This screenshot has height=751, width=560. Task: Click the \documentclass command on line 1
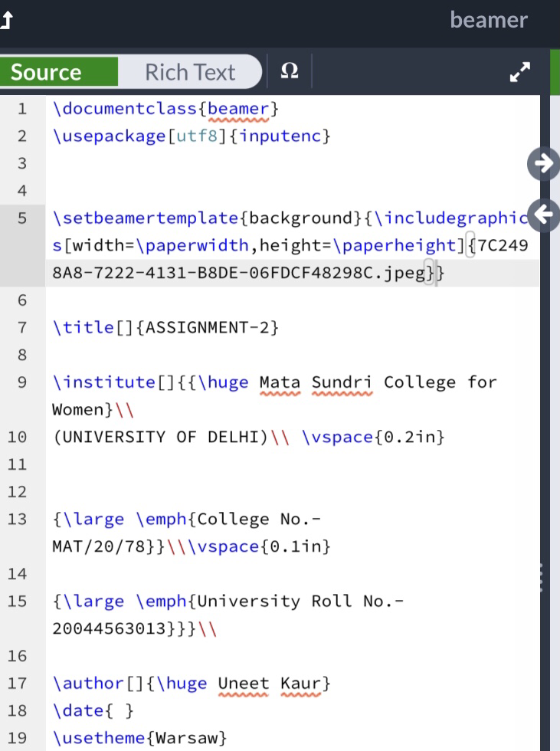click(124, 109)
